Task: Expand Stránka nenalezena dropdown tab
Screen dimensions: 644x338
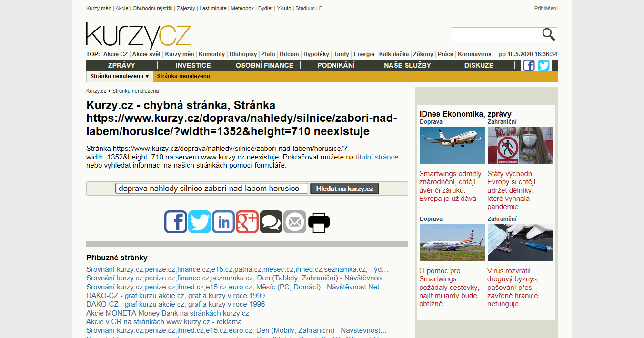Action: [120, 76]
